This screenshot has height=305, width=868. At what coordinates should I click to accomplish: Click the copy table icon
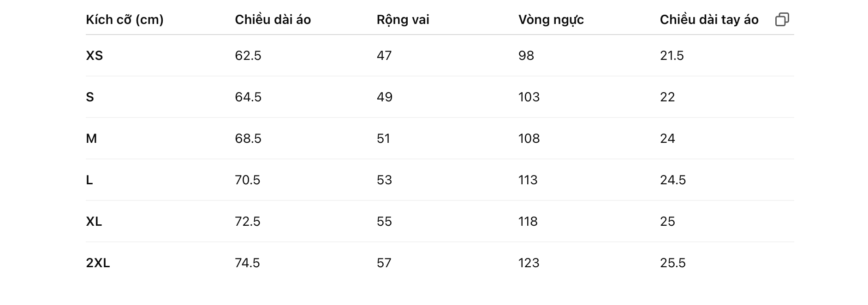pyautogui.click(x=782, y=19)
